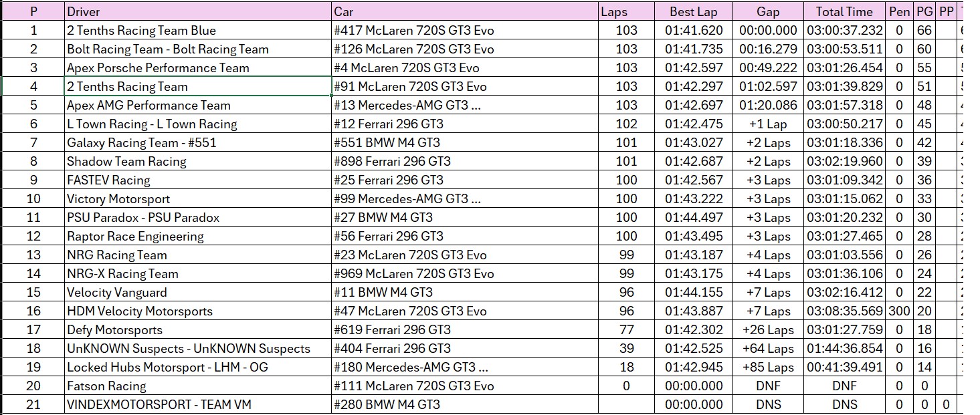The image size is (980, 415).
Task: Click VINDEXMOTORSPORT - TEAM VM cell
Action: pos(198,404)
